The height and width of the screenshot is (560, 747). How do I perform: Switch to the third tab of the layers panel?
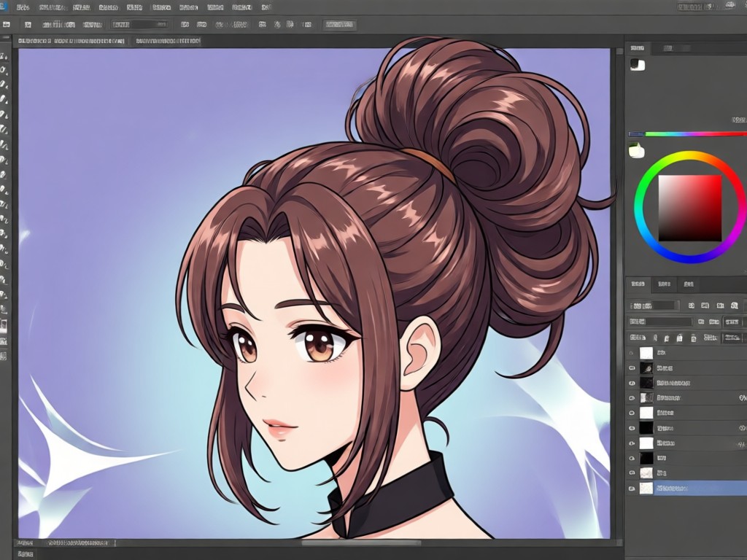tap(689, 284)
